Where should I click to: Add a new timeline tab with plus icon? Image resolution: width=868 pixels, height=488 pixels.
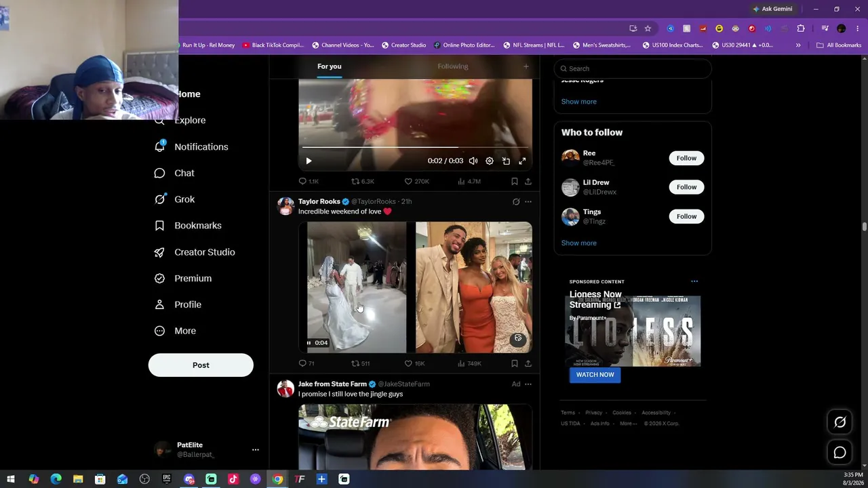coord(526,66)
